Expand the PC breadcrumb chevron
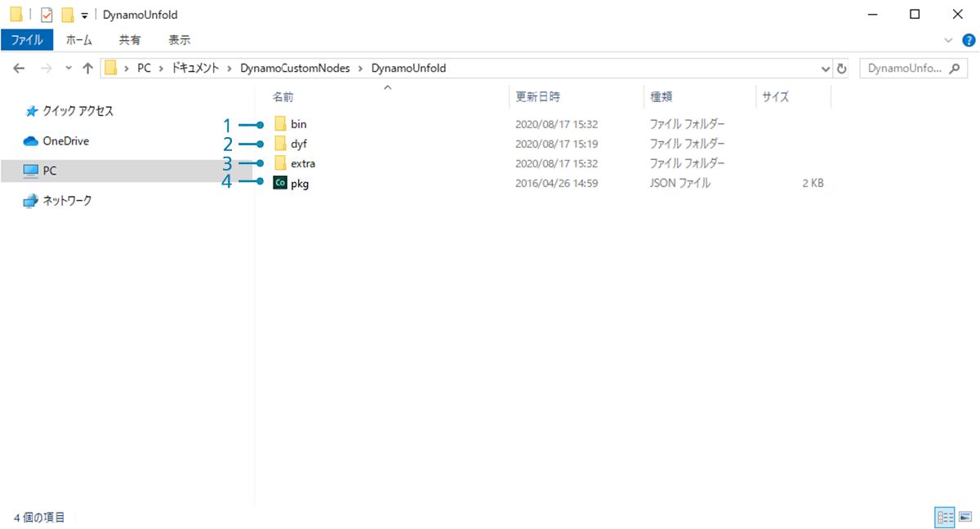This screenshot has height=529, width=980. tap(162, 69)
